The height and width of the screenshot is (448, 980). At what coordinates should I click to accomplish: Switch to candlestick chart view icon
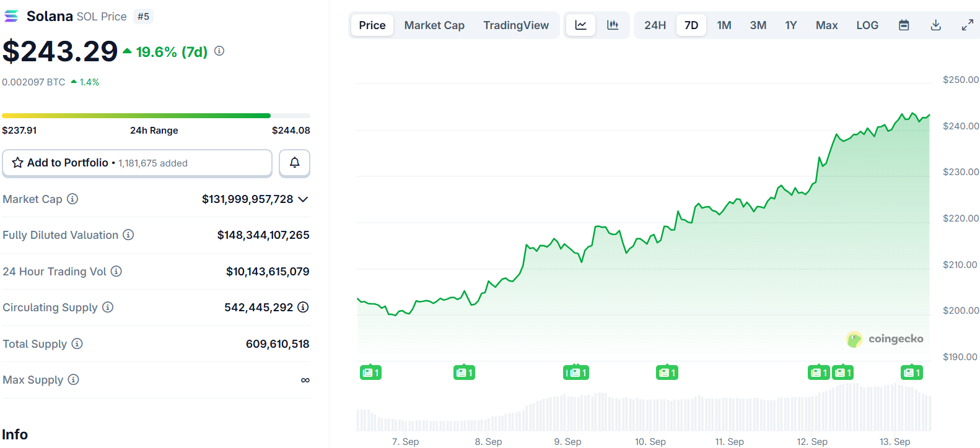pos(613,25)
